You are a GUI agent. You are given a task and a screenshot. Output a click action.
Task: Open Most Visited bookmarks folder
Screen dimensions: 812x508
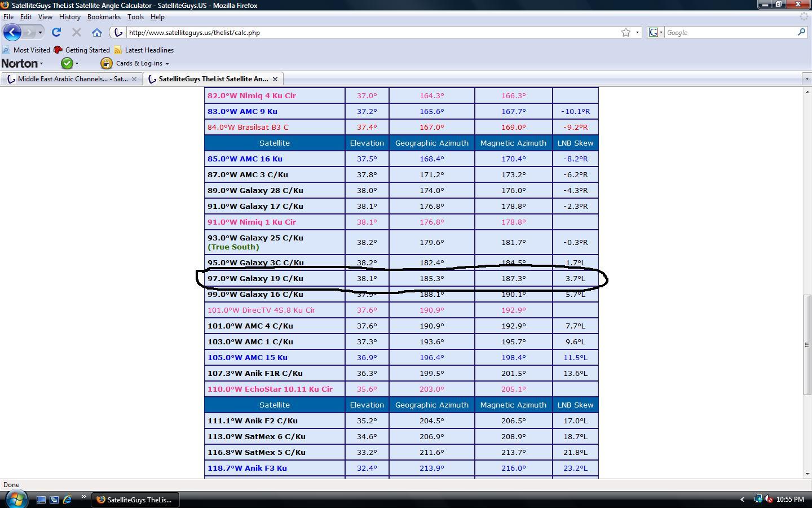(x=27, y=50)
